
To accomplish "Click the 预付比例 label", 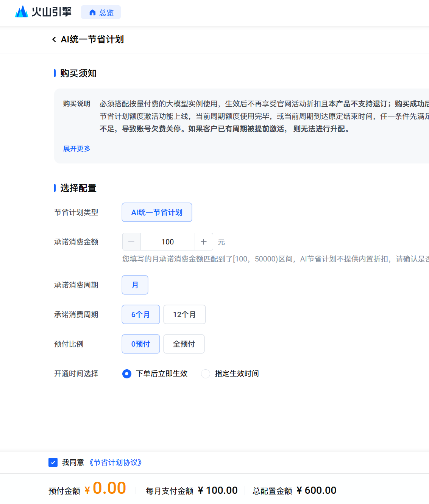I will tap(69, 344).
